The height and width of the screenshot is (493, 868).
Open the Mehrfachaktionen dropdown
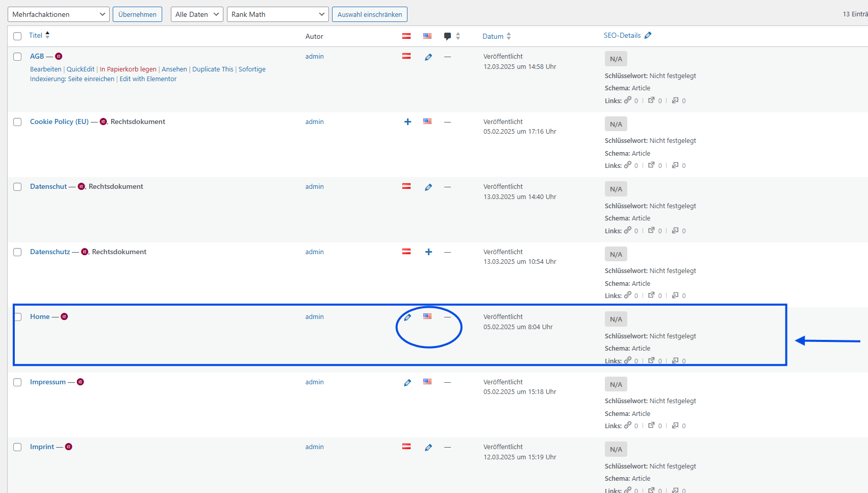59,14
